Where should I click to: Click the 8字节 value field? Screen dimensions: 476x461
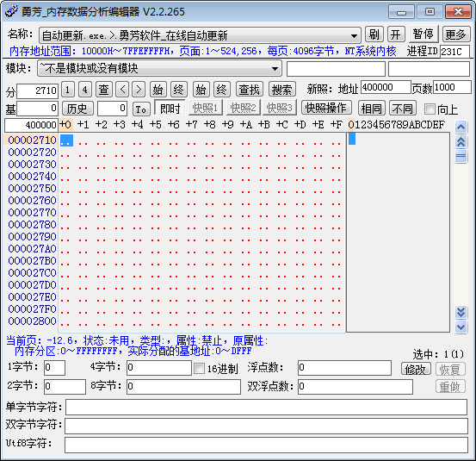pyautogui.click(x=183, y=387)
